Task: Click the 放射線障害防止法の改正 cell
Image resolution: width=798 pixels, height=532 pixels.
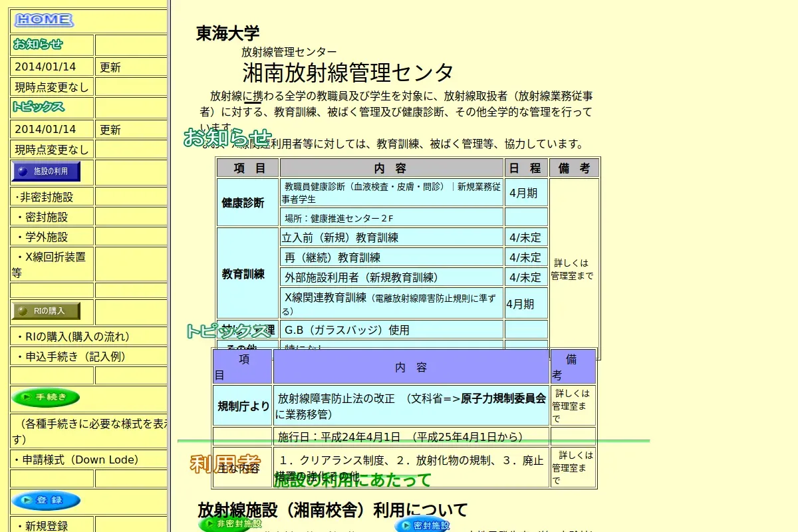Action: 412,406
